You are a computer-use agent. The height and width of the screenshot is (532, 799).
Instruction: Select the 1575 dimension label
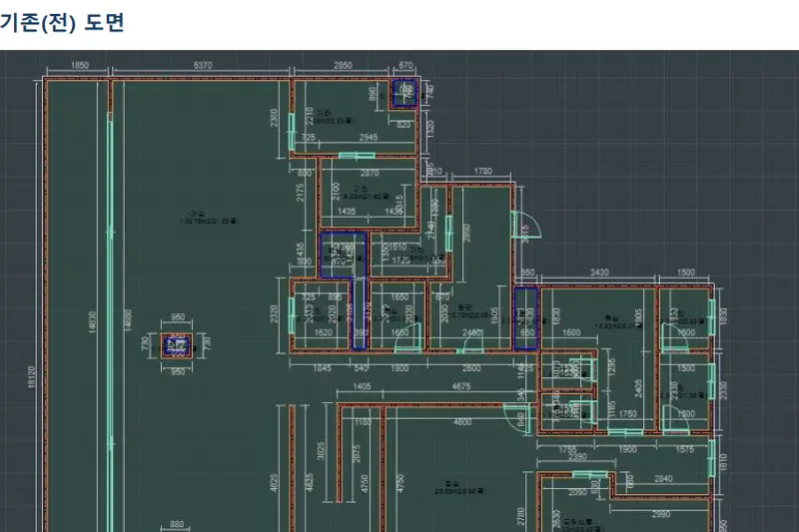[x=684, y=449]
